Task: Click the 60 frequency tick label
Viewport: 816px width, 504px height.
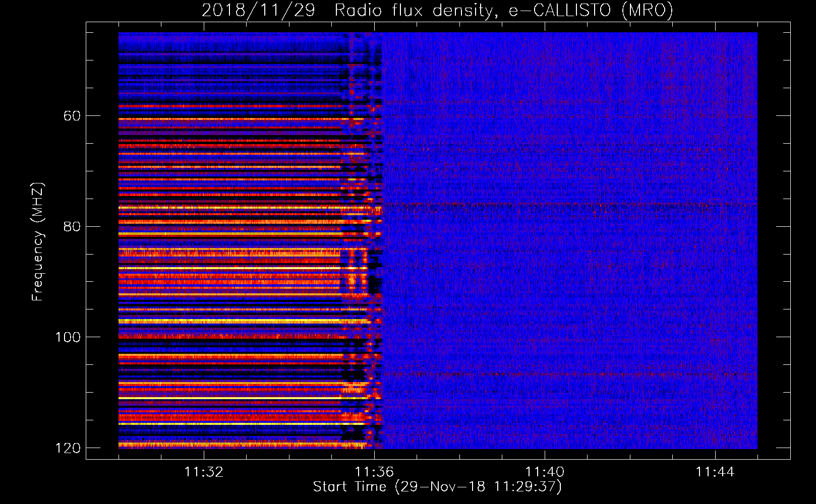Action: pyautogui.click(x=72, y=116)
